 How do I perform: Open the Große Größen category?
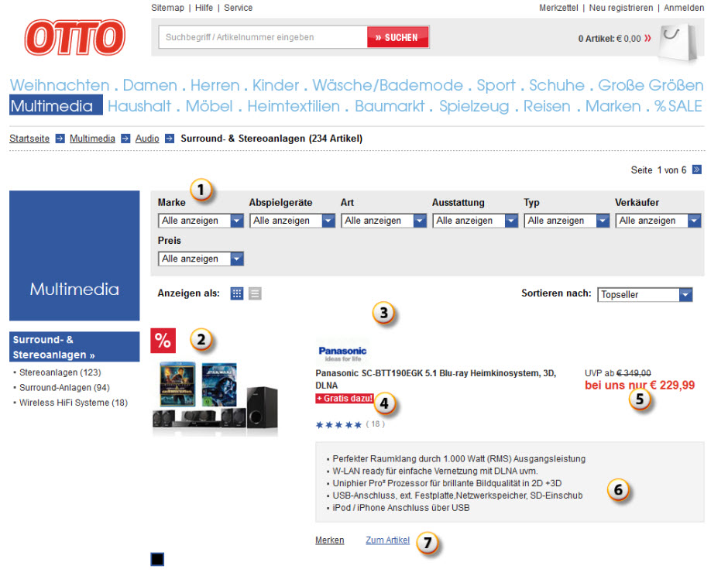click(651, 85)
